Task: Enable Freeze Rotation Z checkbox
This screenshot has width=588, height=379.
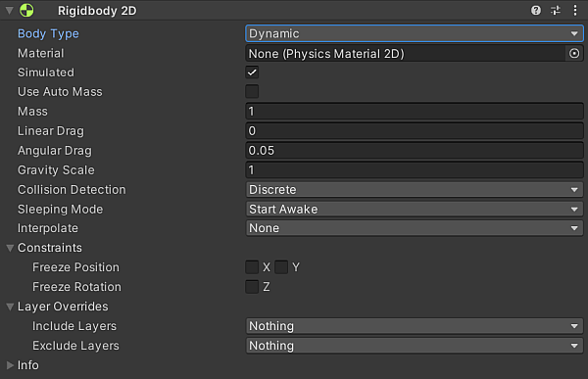Action: 252,287
